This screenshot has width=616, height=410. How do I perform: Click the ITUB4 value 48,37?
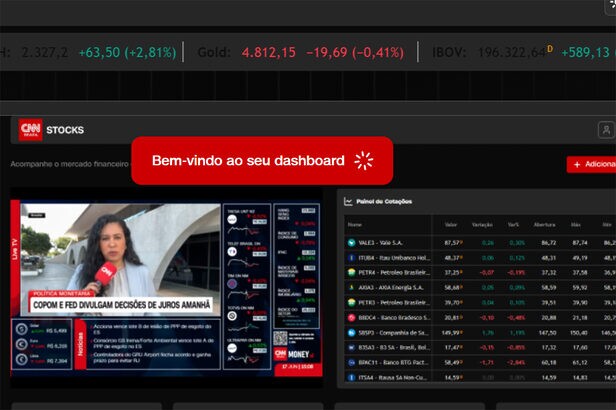point(452,258)
